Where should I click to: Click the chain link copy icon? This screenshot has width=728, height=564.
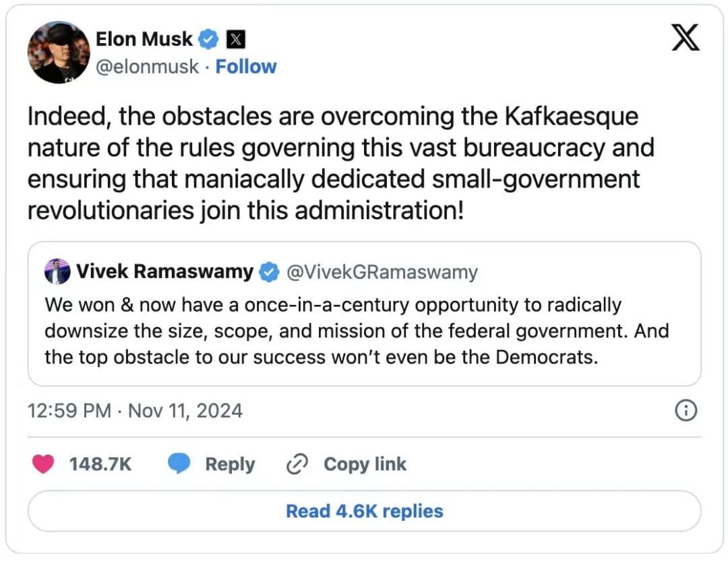[297, 464]
